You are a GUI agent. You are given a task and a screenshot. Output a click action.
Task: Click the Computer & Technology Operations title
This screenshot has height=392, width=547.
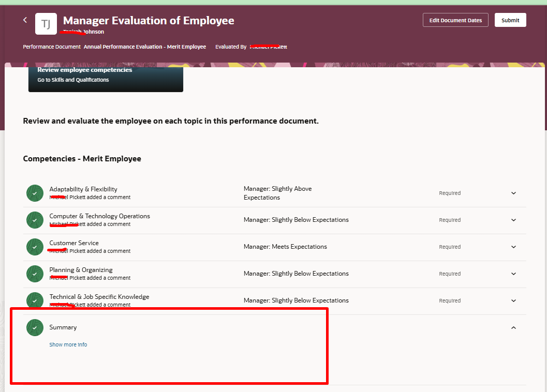click(x=100, y=216)
